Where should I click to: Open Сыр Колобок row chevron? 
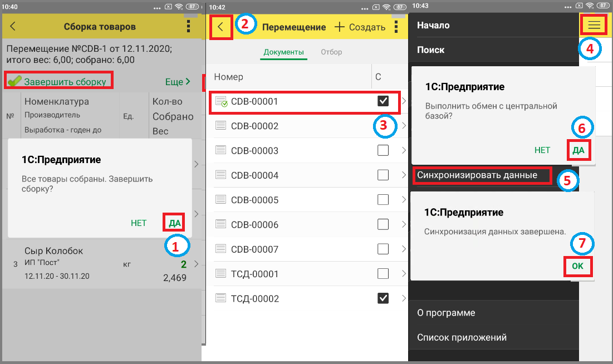pos(196,264)
